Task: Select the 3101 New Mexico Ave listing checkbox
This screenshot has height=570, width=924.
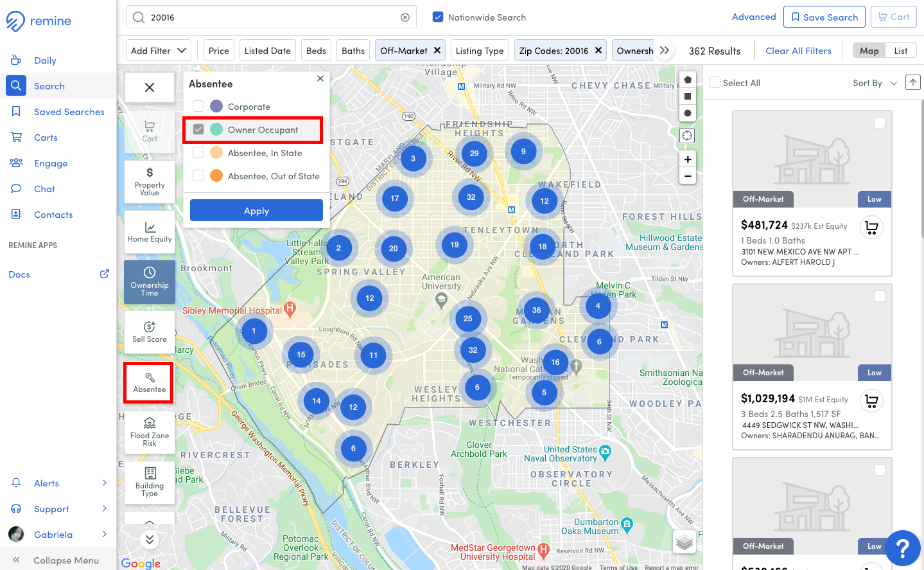Action: 880,123
